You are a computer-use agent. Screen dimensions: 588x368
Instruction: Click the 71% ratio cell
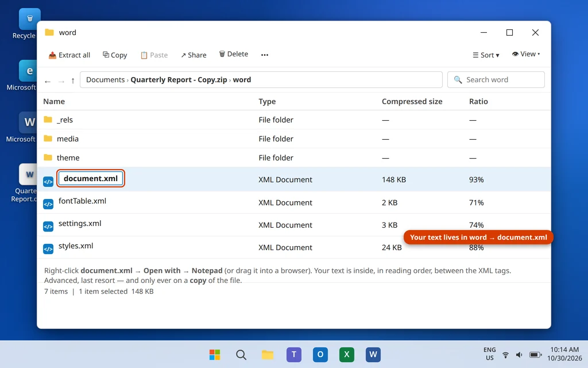click(476, 202)
